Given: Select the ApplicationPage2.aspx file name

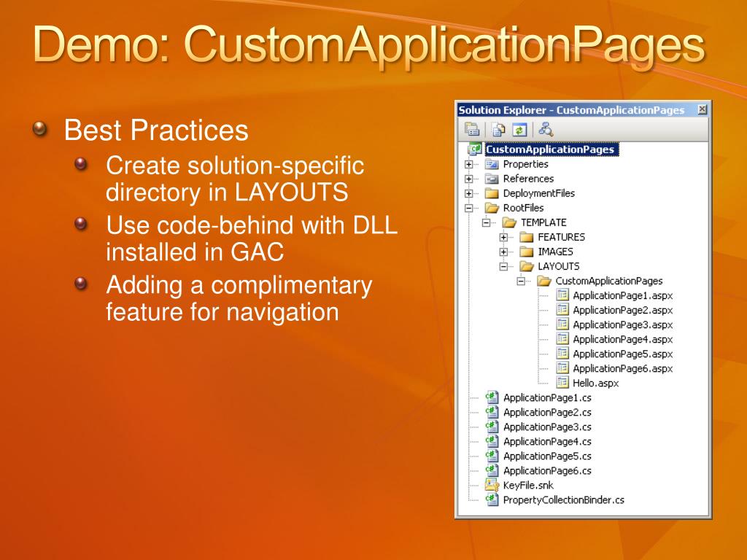Looking at the screenshot, I should coord(623,310).
